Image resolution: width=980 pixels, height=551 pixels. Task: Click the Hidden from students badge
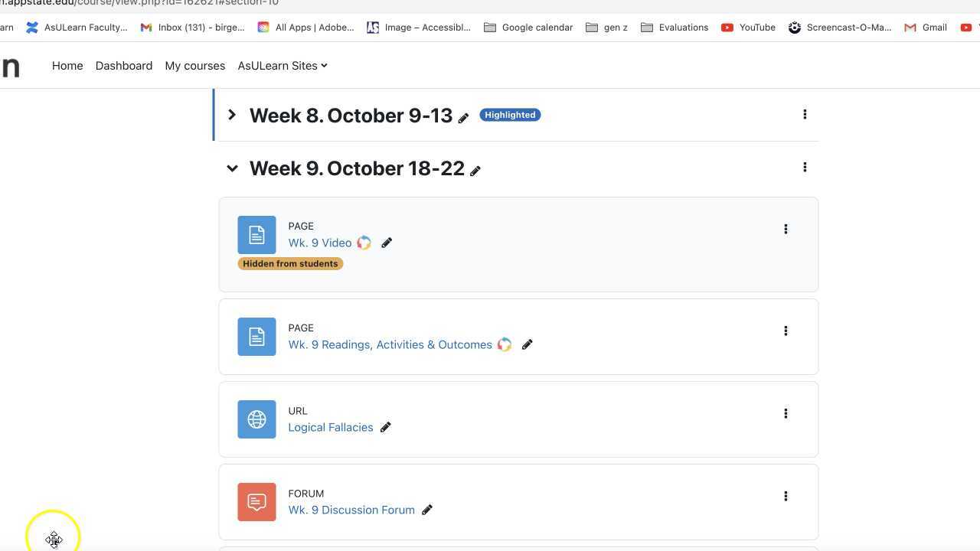pyautogui.click(x=290, y=264)
